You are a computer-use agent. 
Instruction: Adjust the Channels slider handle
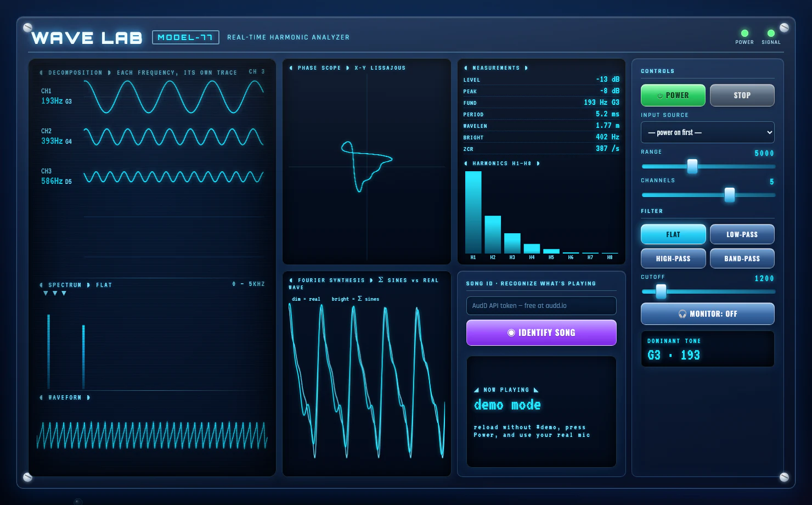pyautogui.click(x=730, y=195)
